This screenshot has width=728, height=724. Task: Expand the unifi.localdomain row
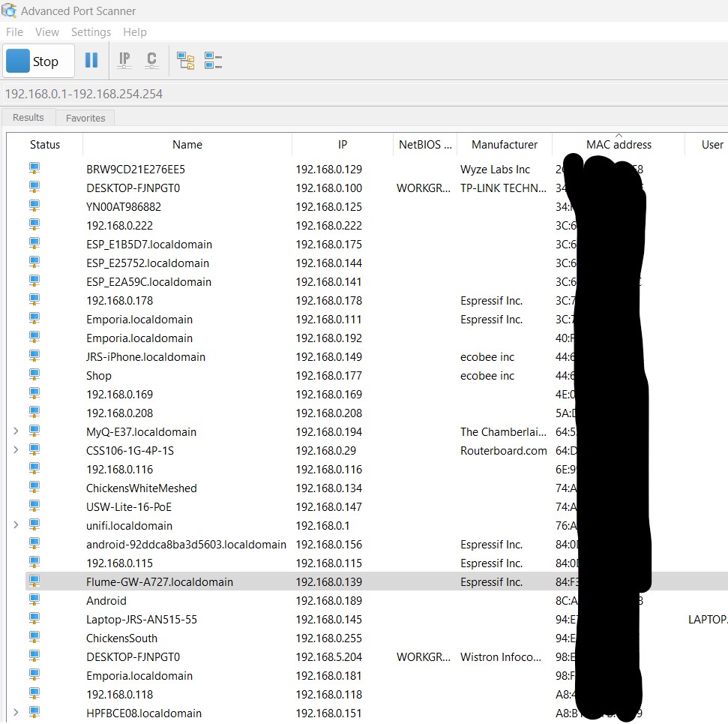[16, 525]
